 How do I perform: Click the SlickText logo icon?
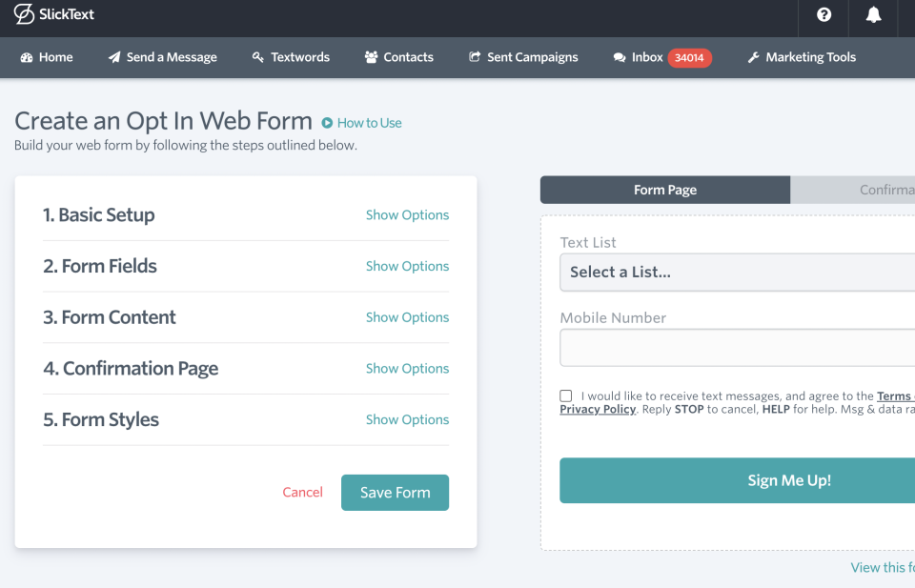(24, 14)
